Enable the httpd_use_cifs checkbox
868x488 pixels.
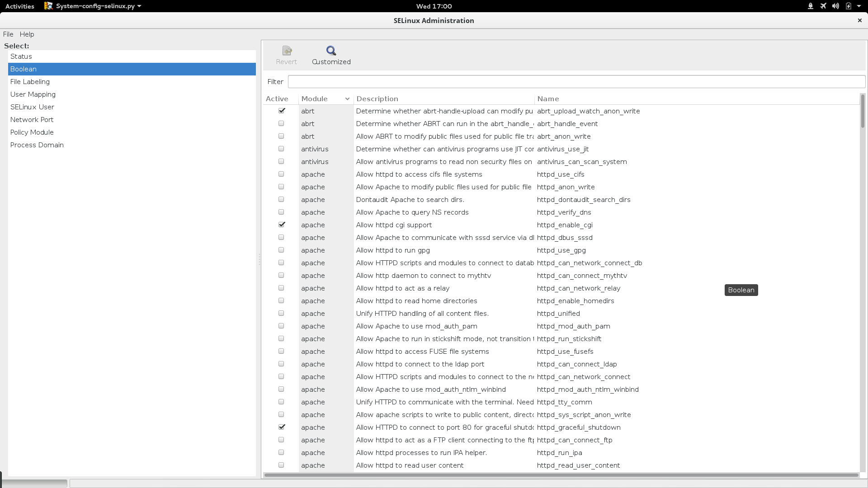coord(281,174)
